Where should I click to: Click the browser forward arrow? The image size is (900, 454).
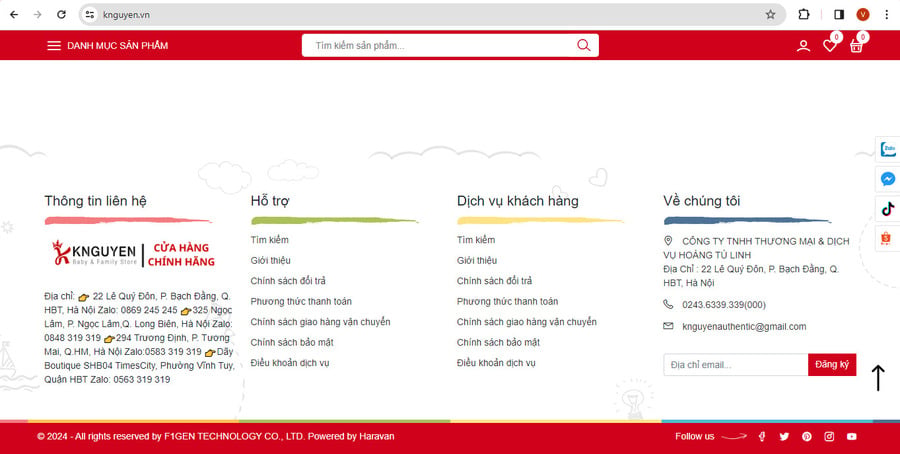click(37, 14)
